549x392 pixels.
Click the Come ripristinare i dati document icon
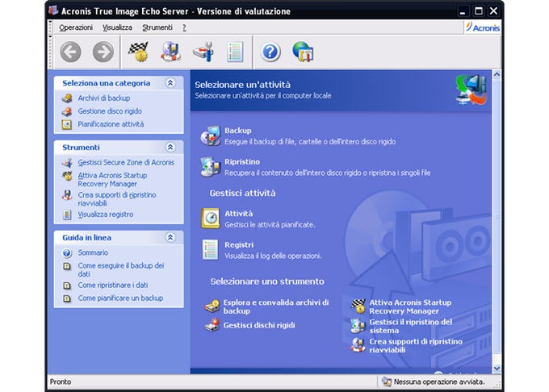(66, 286)
